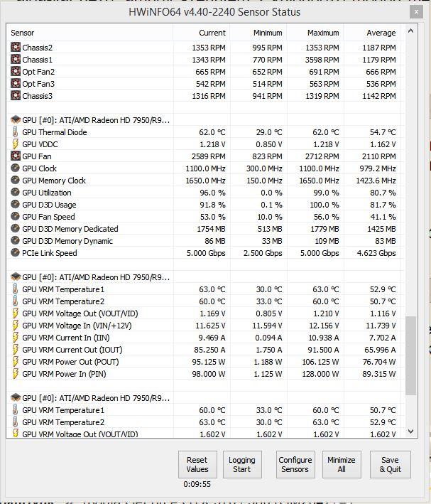Viewport: 431px width, 504px height.
Task: Click the thermometer icon of the 60.0 °C VRM Temperature1 row
Action: coord(15,410)
